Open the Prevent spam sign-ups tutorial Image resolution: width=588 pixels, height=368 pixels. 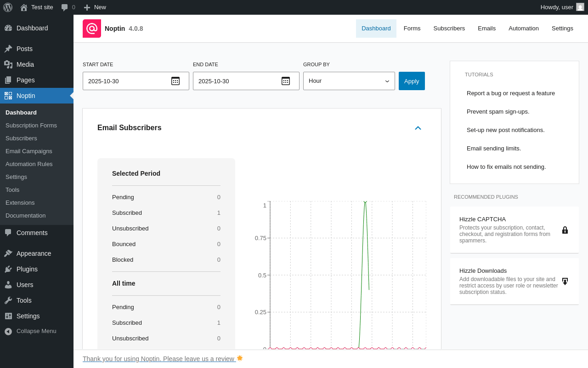(x=498, y=111)
